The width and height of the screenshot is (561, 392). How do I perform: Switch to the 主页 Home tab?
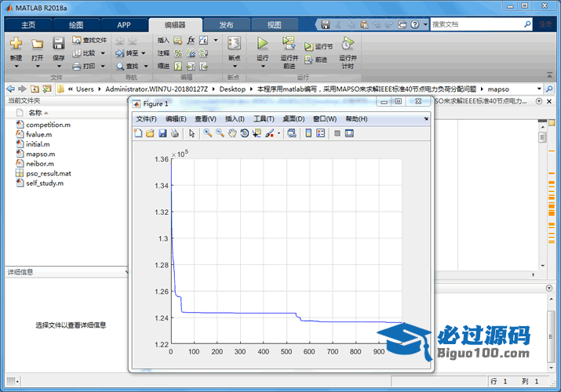(28, 25)
